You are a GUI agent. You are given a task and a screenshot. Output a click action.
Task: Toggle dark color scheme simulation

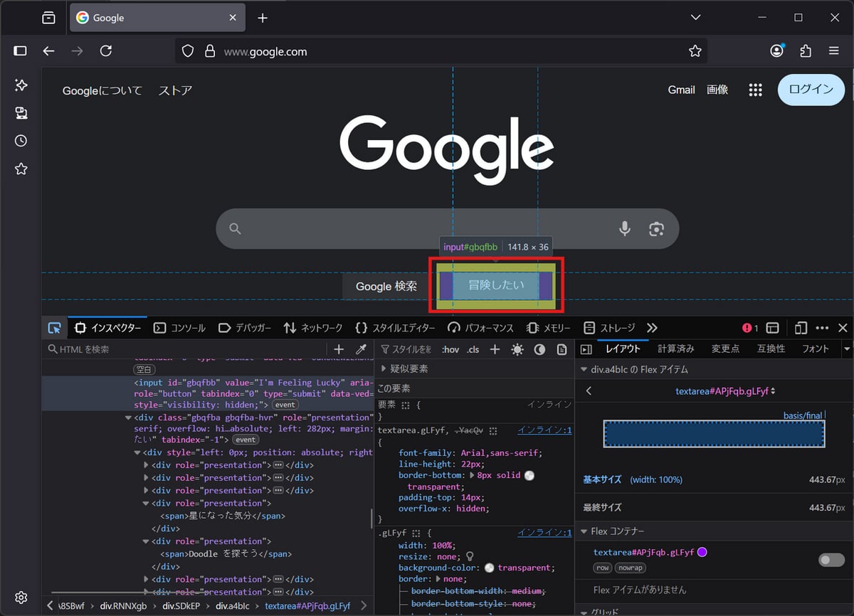point(539,349)
